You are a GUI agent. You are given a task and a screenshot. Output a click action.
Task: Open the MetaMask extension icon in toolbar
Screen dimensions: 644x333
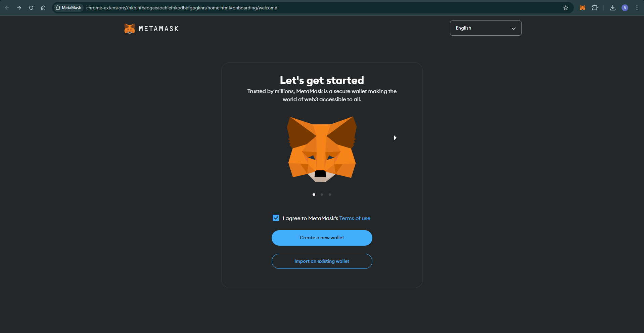coord(583,8)
